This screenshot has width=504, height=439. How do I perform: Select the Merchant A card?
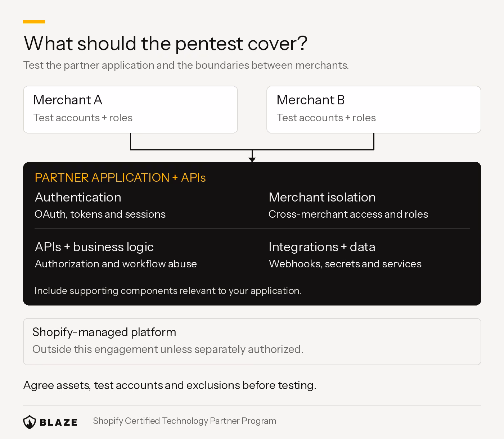coord(130,109)
